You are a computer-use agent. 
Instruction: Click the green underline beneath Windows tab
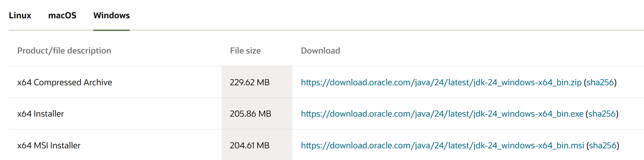(x=111, y=30)
